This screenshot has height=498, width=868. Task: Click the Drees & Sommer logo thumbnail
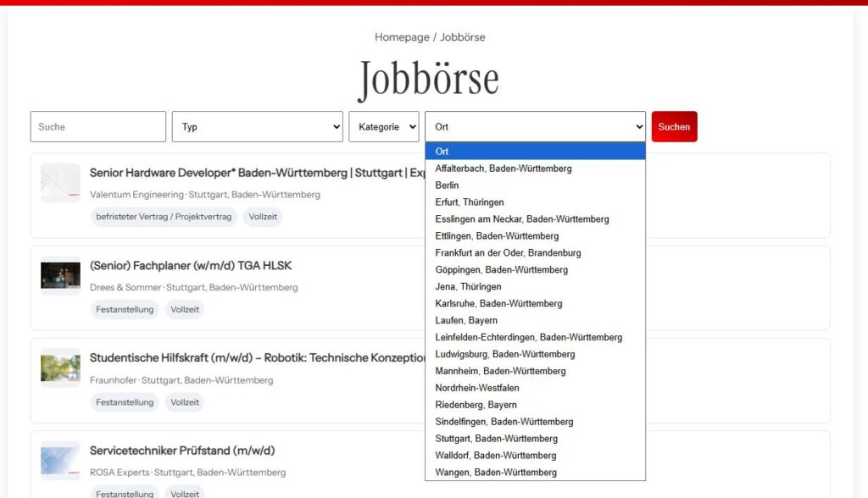tap(60, 276)
